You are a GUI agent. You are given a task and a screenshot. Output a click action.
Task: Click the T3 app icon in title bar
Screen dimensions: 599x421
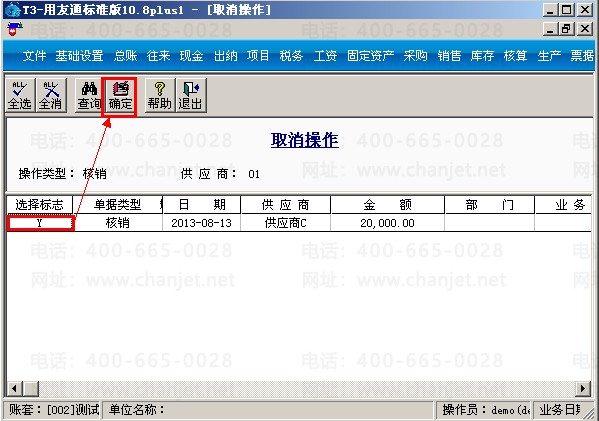(13, 10)
